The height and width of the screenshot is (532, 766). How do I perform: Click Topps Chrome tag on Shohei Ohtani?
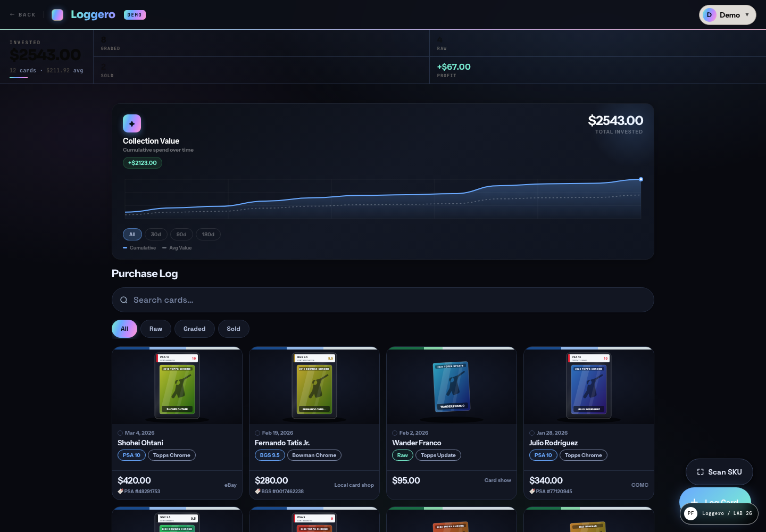click(x=172, y=455)
